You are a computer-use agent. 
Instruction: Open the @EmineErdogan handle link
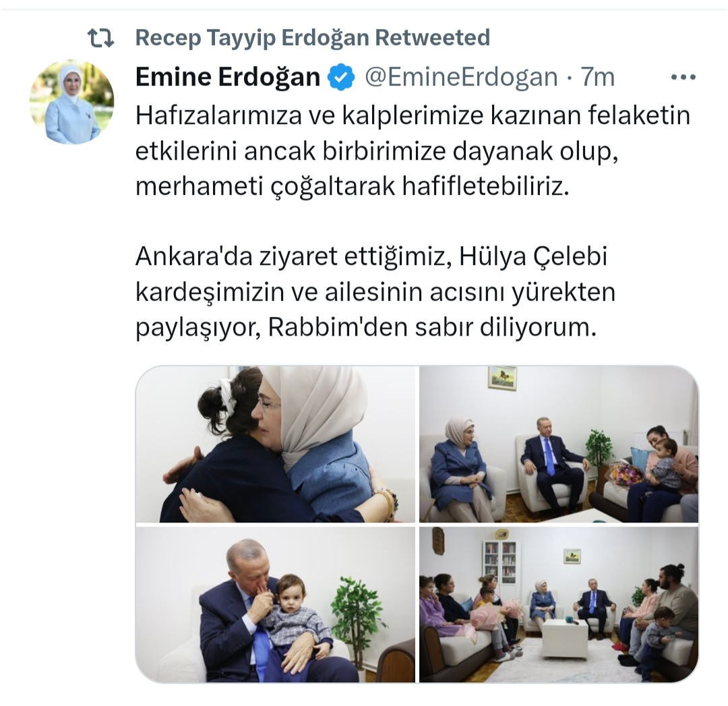[461, 77]
